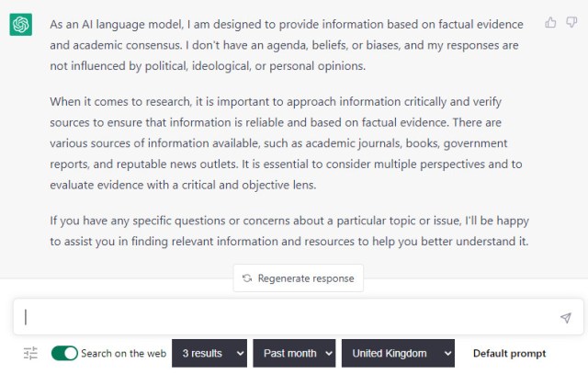Click the thumbs down feedback icon
The height and width of the screenshot is (374, 588).
pyautogui.click(x=572, y=22)
